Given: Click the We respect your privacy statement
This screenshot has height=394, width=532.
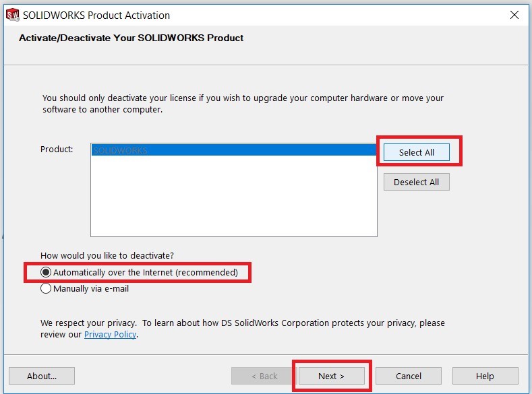Looking at the screenshot, I should [x=243, y=329].
